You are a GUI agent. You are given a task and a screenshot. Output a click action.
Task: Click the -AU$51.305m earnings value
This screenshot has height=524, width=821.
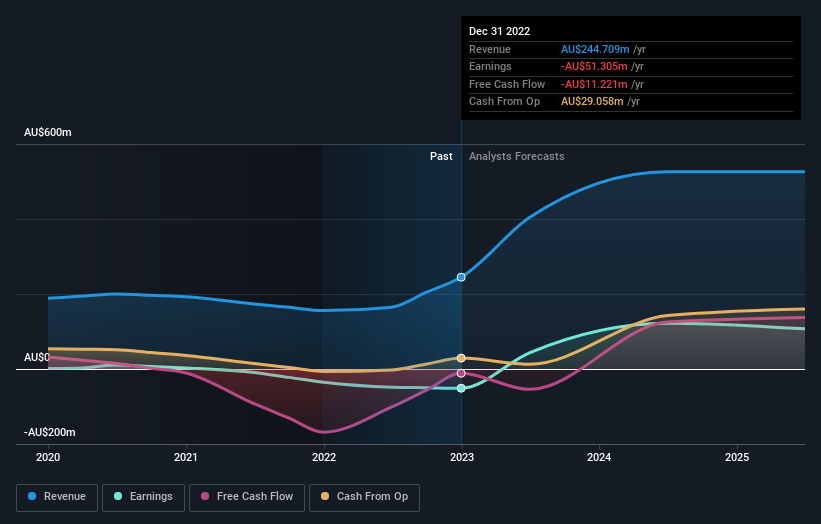594,66
